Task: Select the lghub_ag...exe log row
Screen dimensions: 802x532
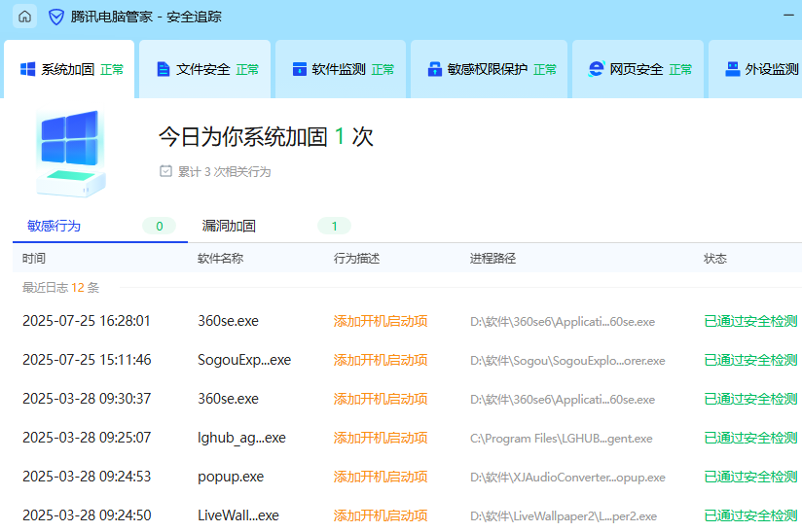Action: coord(241,438)
